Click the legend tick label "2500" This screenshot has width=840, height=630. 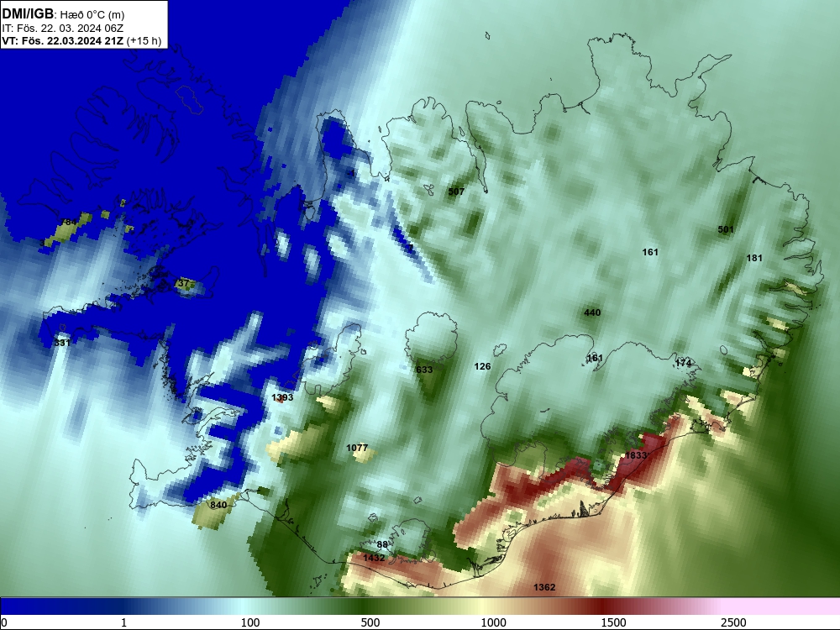pos(733,622)
